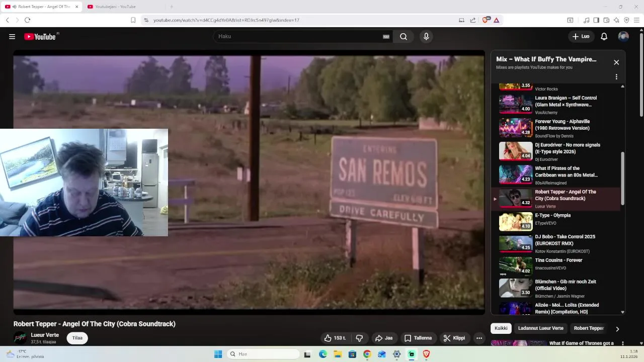This screenshot has height=362, width=644.
Task: Open more actions menu under the video
Action: click(479, 338)
